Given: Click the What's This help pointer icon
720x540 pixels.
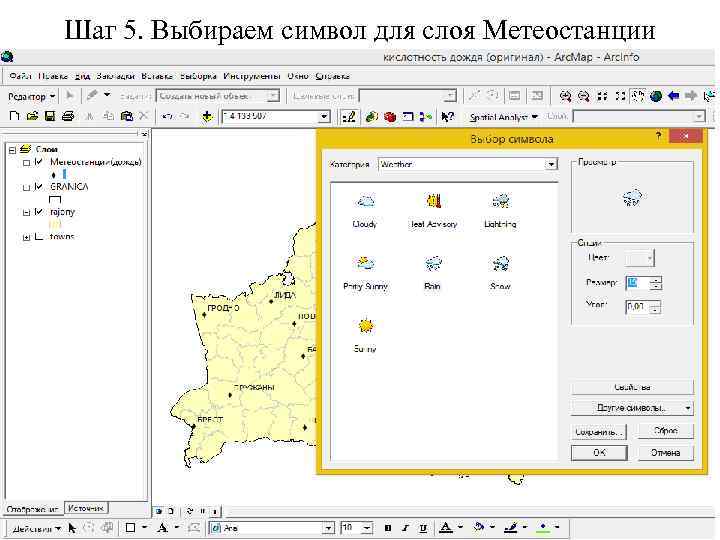Looking at the screenshot, I should [x=447, y=117].
